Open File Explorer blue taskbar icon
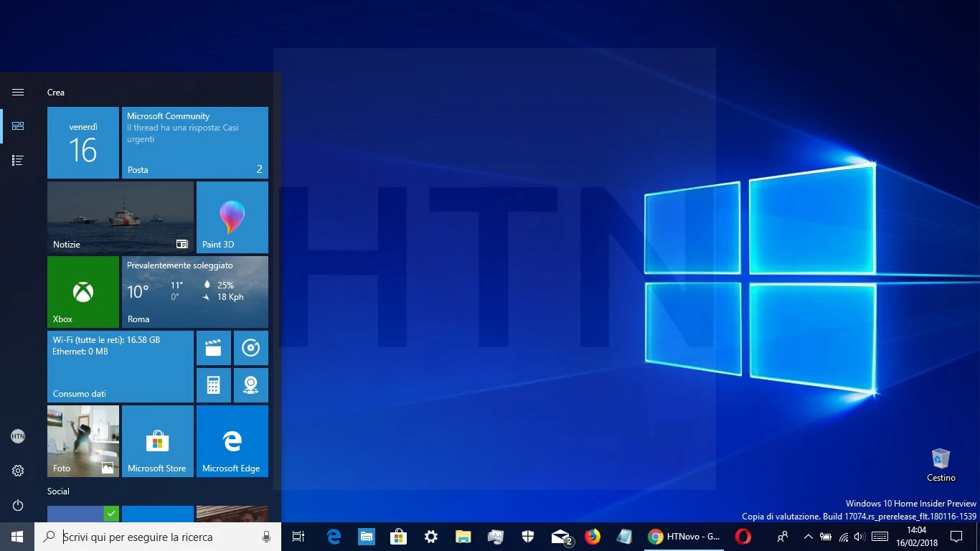This screenshot has height=551, width=980. (367, 537)
